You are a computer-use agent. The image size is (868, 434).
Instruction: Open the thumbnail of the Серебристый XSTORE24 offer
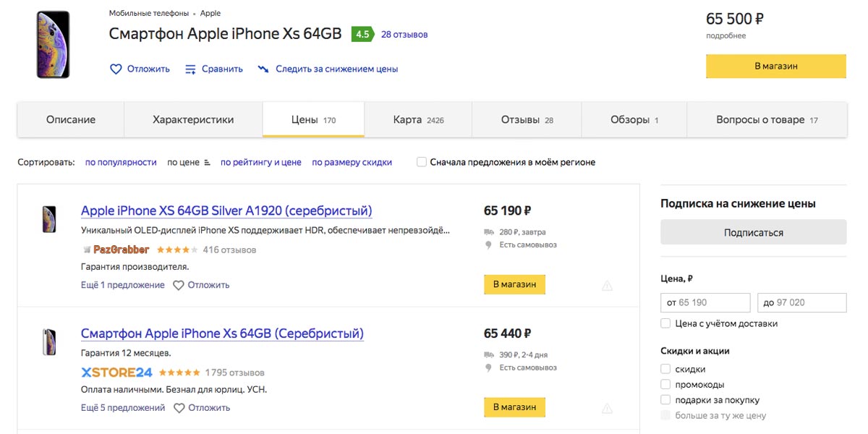[49, 341]
